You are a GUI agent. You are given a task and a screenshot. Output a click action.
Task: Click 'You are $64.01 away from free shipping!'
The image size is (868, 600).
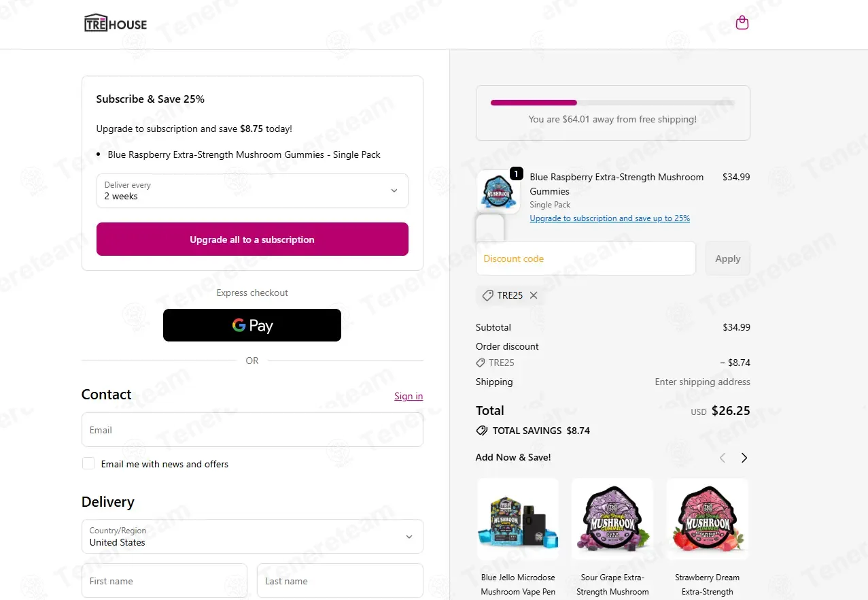tap(612, 119)
